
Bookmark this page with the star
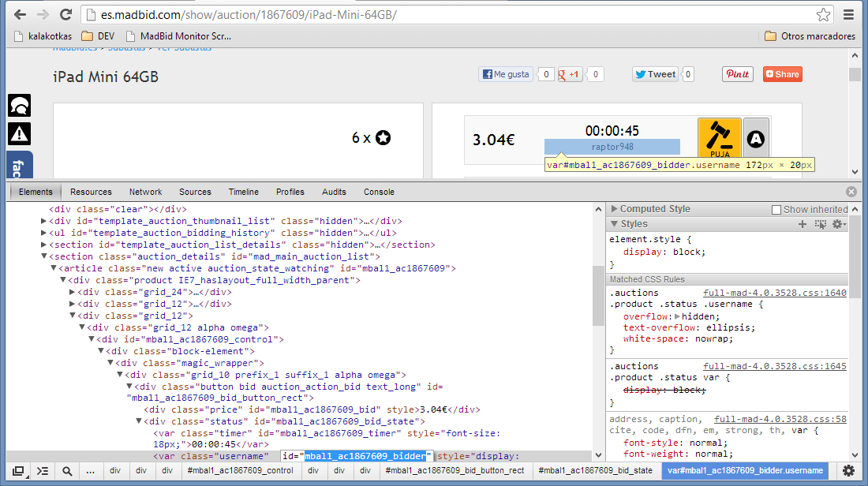(823, 15)
